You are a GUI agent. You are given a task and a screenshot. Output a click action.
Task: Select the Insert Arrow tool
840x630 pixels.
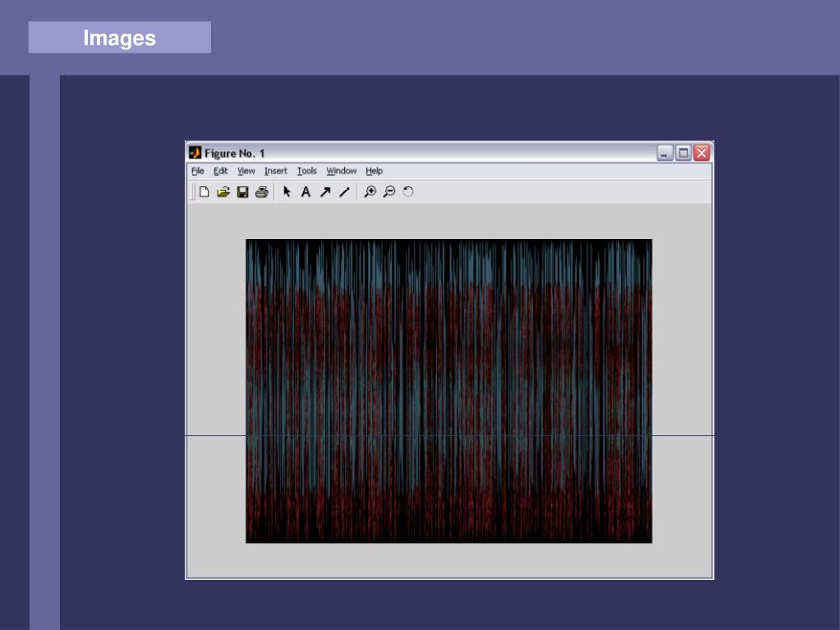click(x=325, y=191)
